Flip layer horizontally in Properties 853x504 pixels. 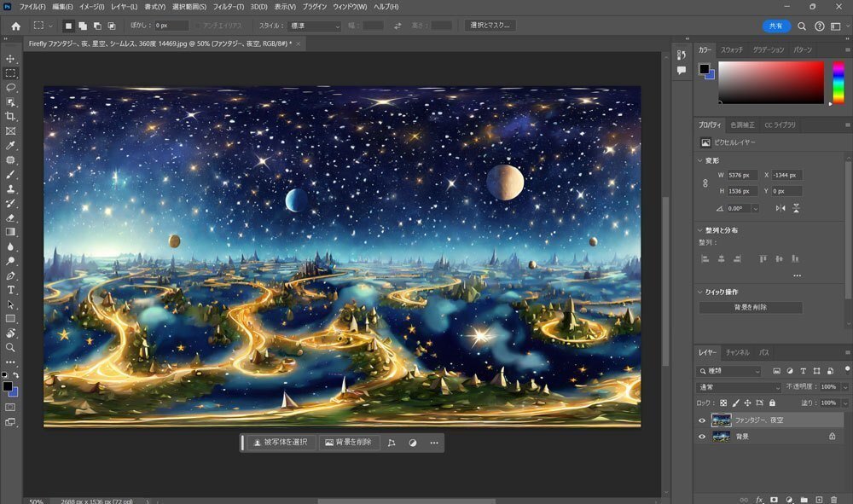(780, 208)
